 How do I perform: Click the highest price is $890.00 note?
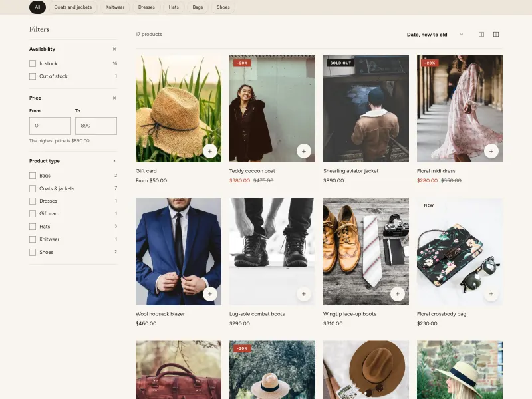coord(59,141)
